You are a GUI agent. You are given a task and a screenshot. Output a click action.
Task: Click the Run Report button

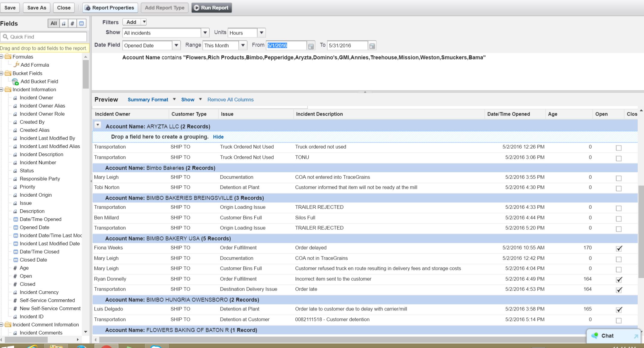[211, 8]
